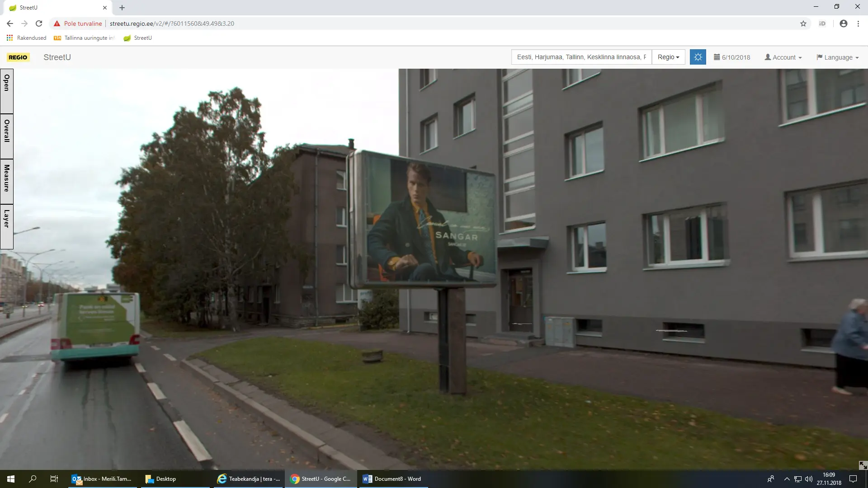The image size is (868, 488).
Task: Open Chrome three-dot menu
Action: (x=858, y=23)
